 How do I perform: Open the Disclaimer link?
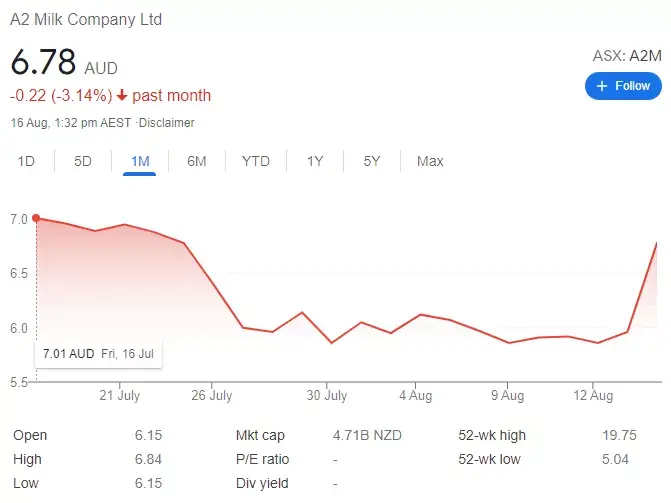167,123
